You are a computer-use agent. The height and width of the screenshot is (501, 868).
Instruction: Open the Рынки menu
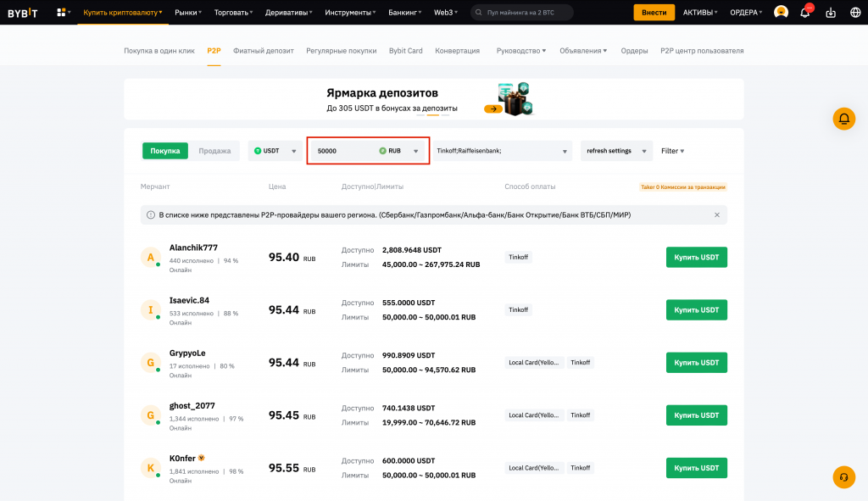[188, 12]
